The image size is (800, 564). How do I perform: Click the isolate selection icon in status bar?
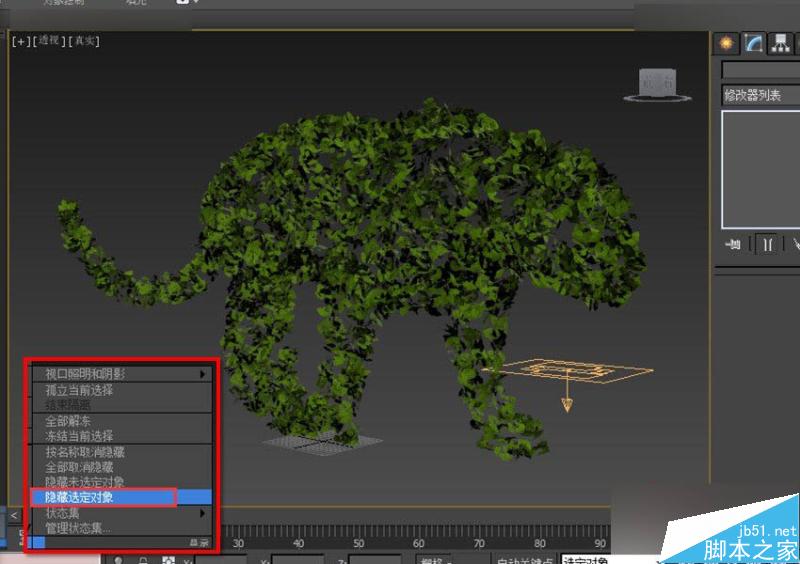[168, 560]
